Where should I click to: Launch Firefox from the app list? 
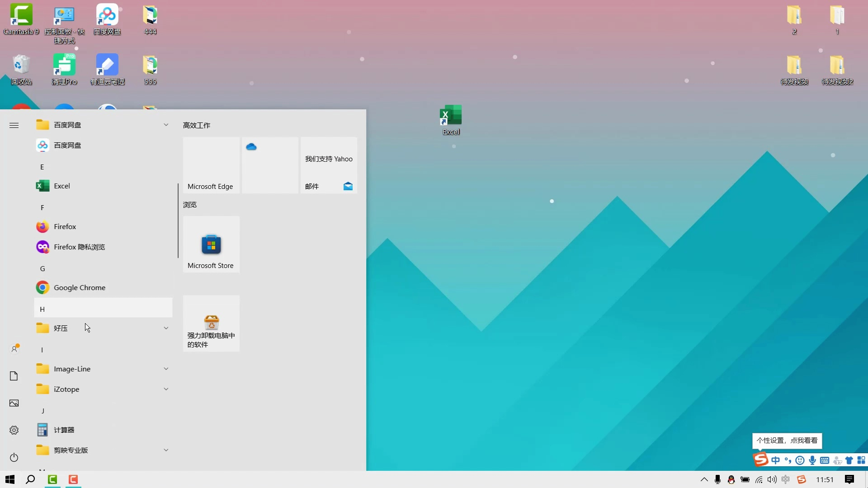[65, 226]
